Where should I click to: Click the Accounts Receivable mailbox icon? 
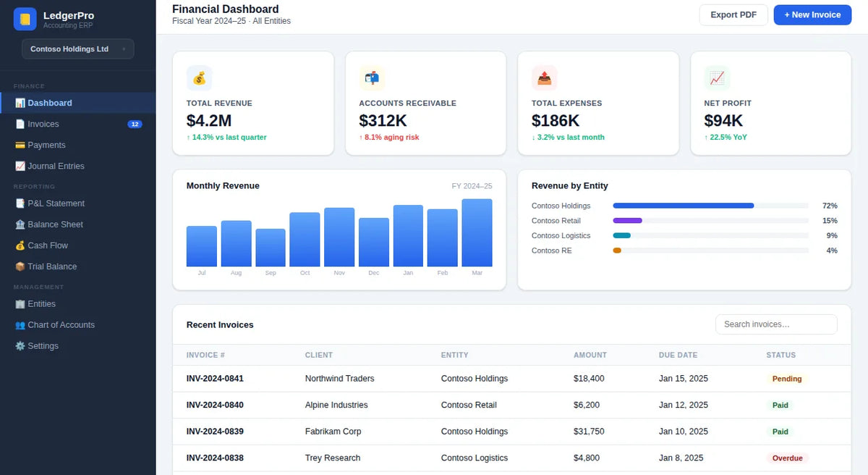coord(372,77)
